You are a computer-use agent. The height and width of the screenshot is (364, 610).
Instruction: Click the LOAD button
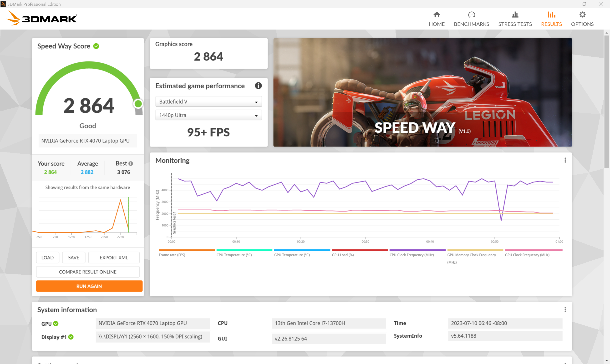click(x=48, y=258)
